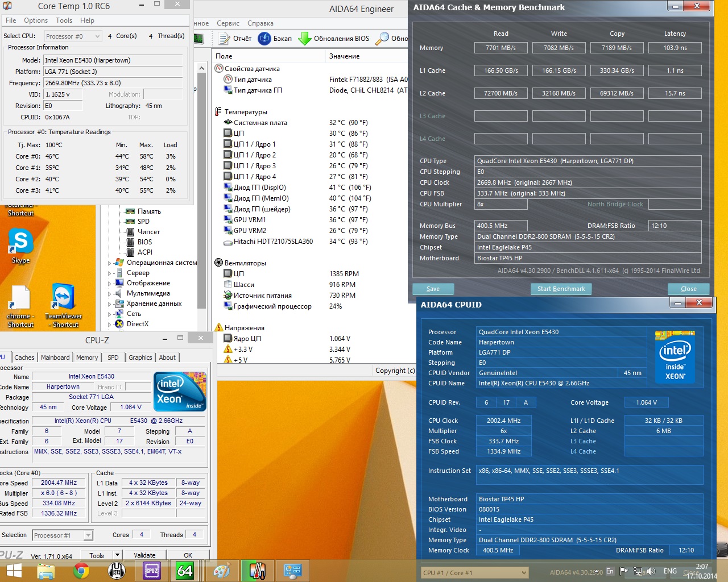This screenshot has width=728, height=582.
Task: Expand the Операционная система tree node
Action: tap(110, 263)
